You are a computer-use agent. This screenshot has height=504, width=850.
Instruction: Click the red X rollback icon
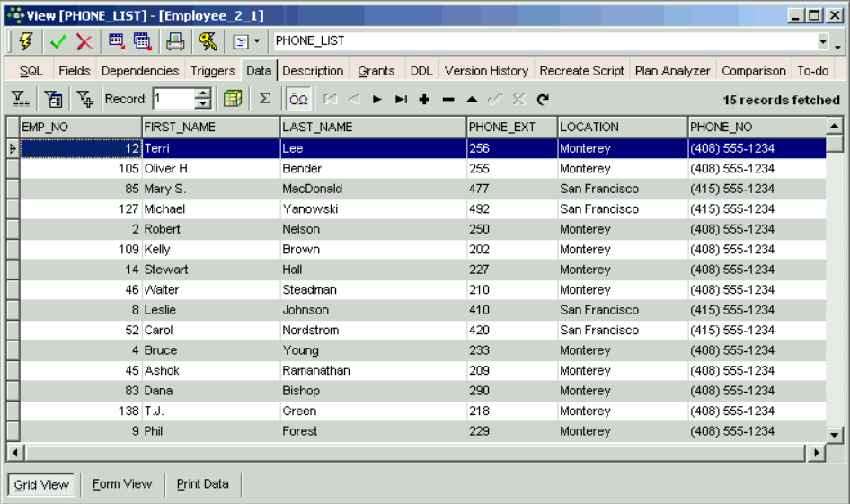click(84, 41)
